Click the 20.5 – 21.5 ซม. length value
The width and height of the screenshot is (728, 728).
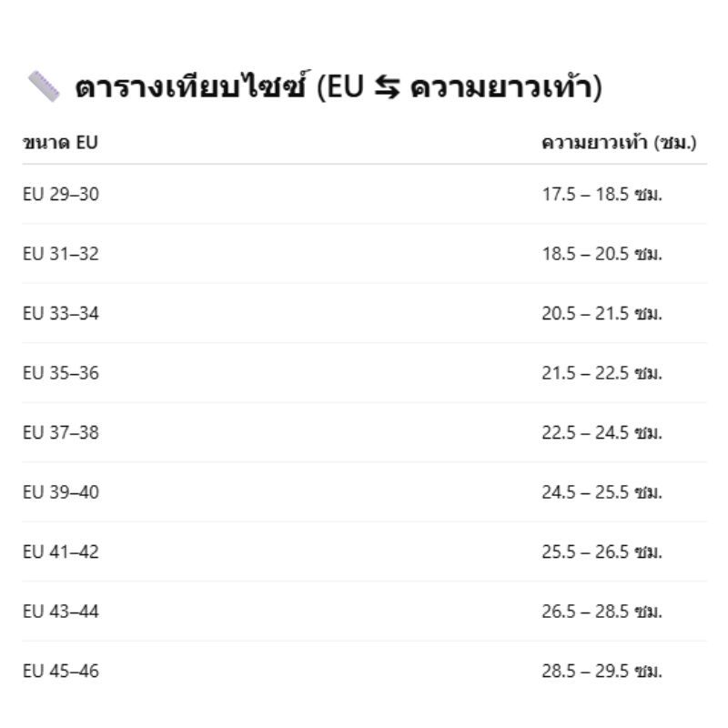pos(602,313)
